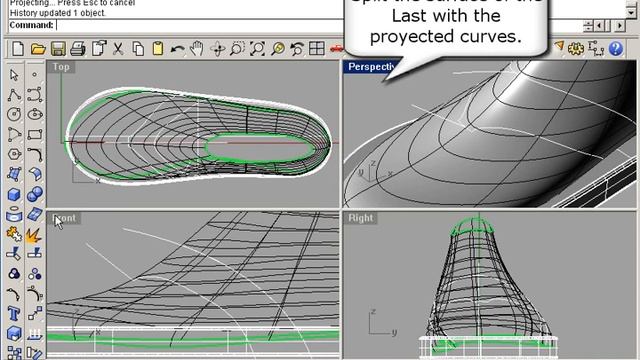Zoom to selected objects icon
The image size is (640, 360).
278,49
